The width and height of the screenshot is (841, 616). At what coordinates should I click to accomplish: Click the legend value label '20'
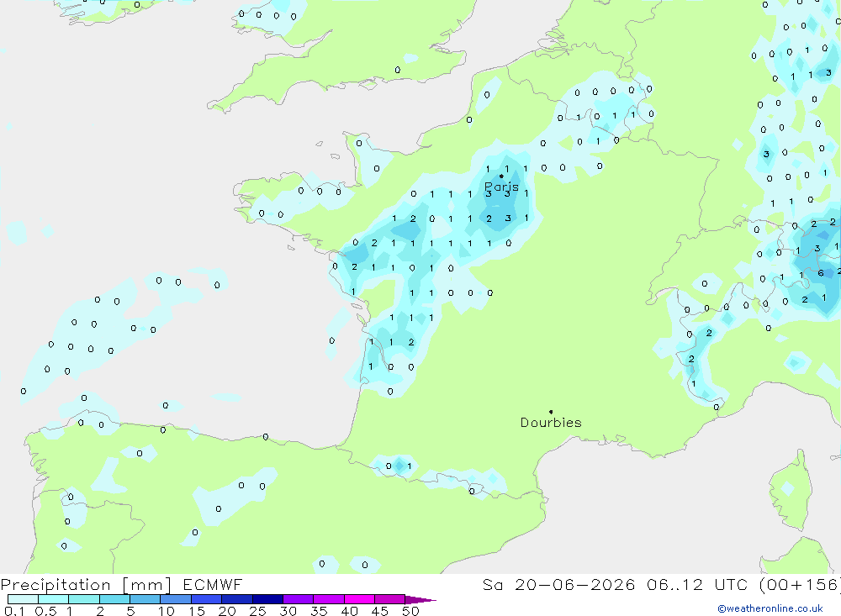click(x=227, y=611)
